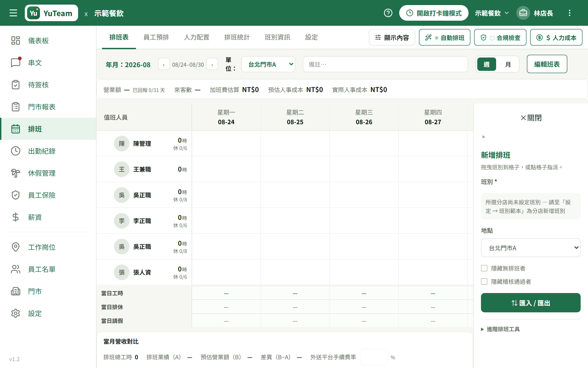Click the 李正職 employee name
The width and height of the screenshot is (588, 368).
click(x=142, y=221)
